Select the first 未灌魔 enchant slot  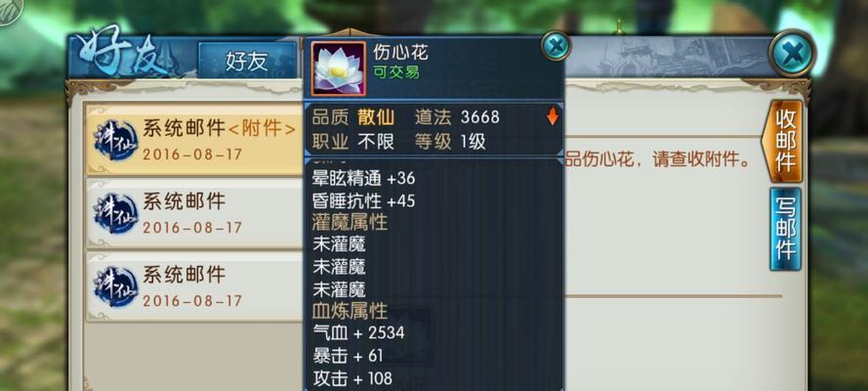point(339,243)
